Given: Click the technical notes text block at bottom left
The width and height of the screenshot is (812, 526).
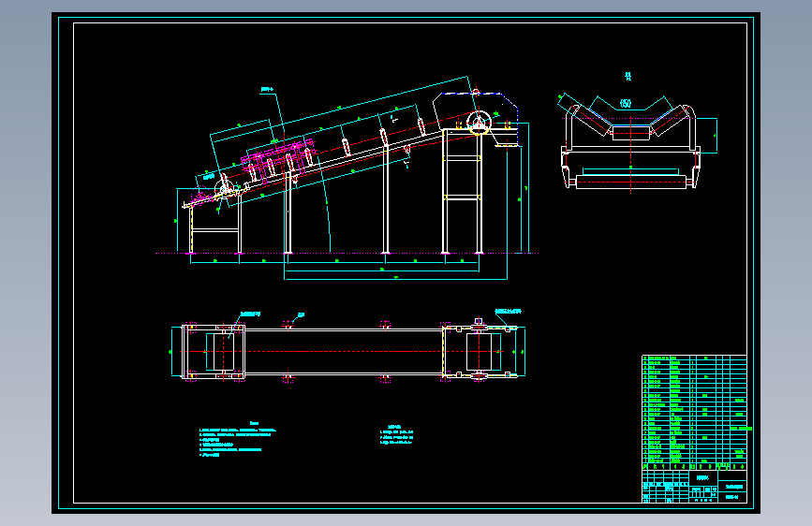Looking at the screenshot, I should (x=237, y=440).
